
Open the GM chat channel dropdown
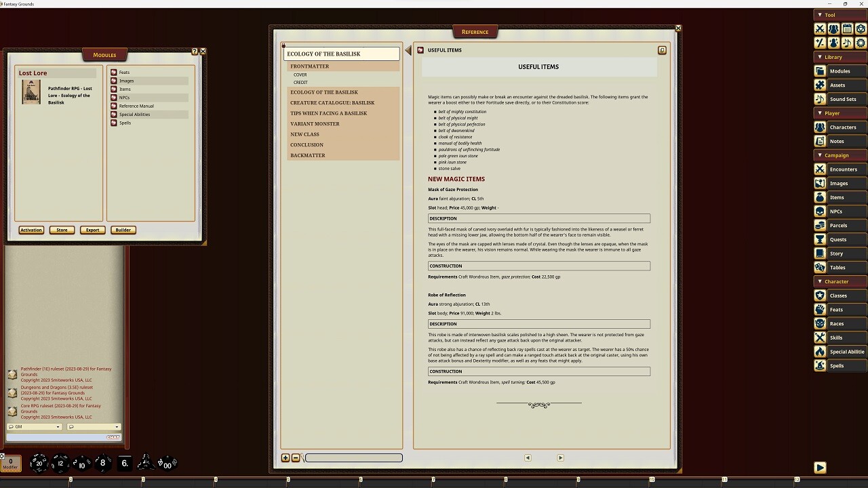coord(33,426)
